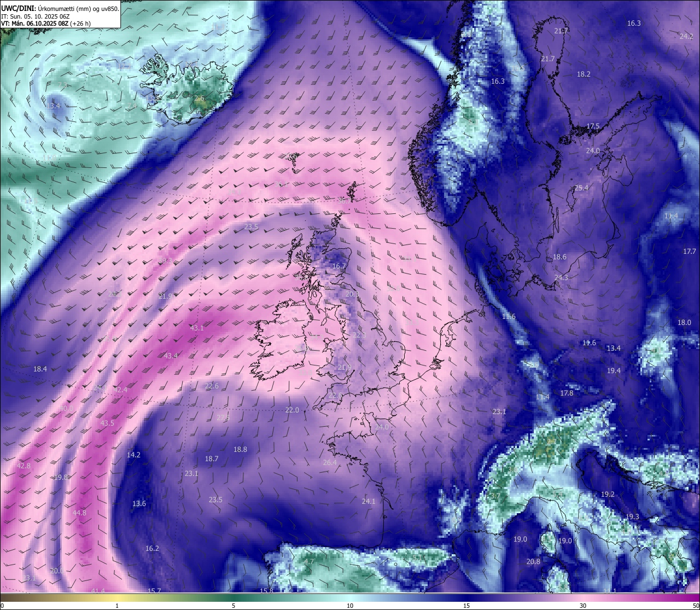
Task: Click the 44.8 value label
Action: pos(79,513)
